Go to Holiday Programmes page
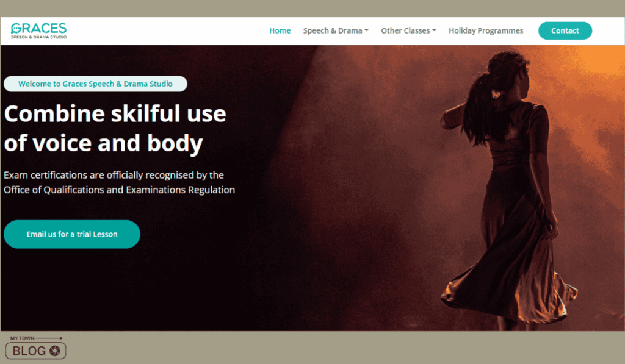 tap(486, 30)
